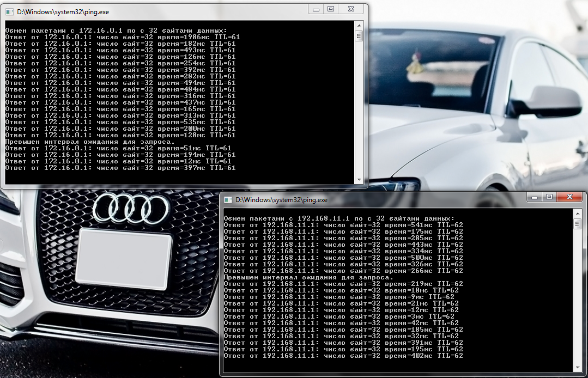Screen dimensions: 588x378
Task: Click the reply line with время=334мс
Action: tap(343, 251)
